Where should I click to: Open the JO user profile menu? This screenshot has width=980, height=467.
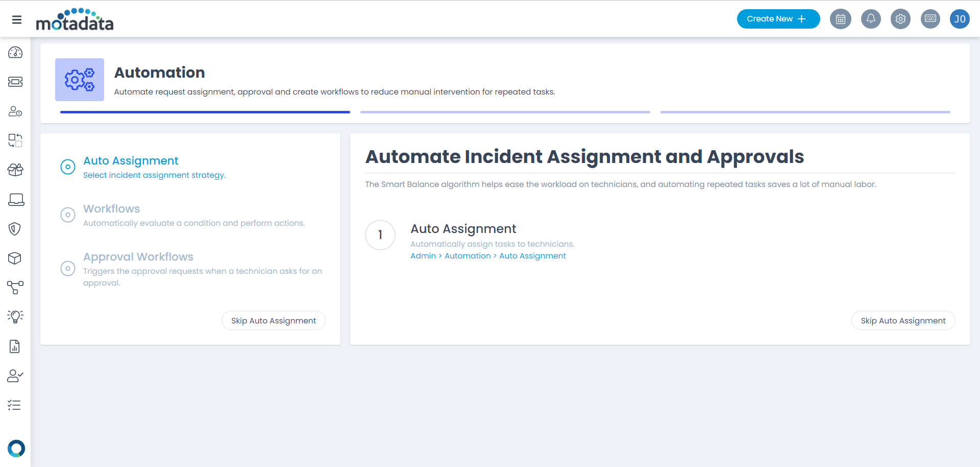tap(960, 19)
